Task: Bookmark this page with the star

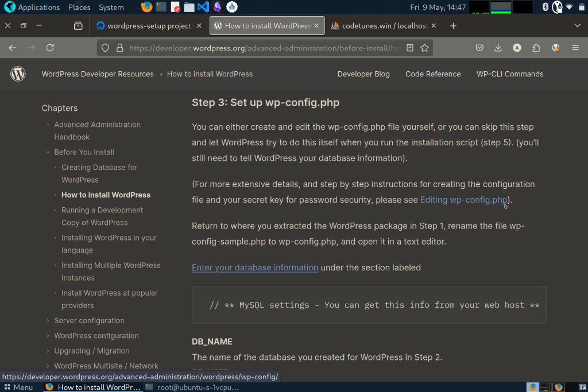Action: (424, 48)
